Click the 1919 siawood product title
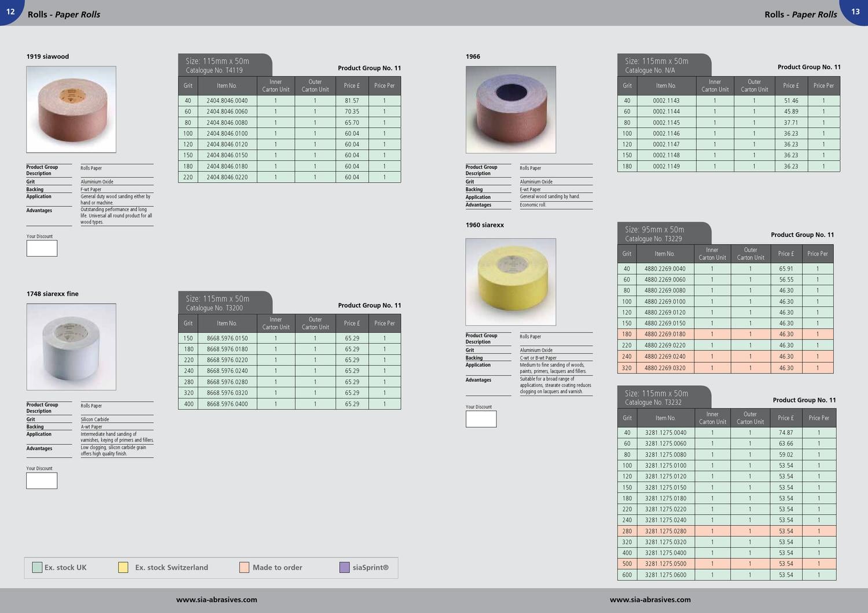Image resolution: width=868 pixels, height=613 pixels. [x=47, y=57]
